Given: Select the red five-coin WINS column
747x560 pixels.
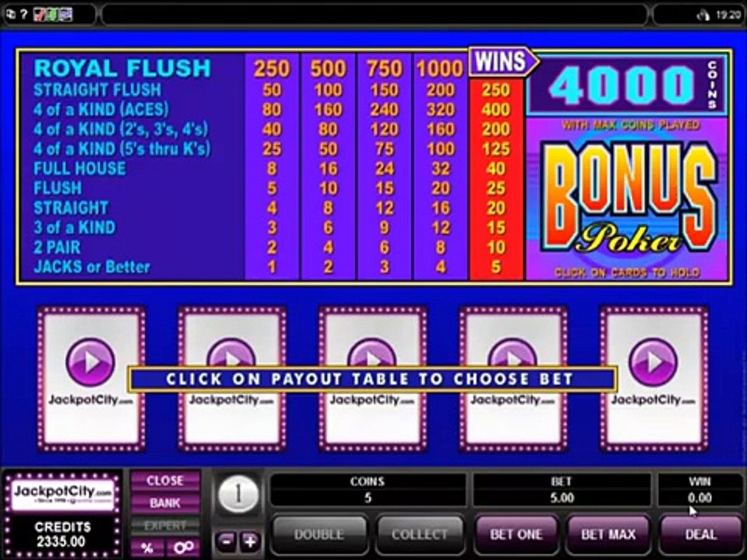Looking at the screenshot, I should pos(496,179).
